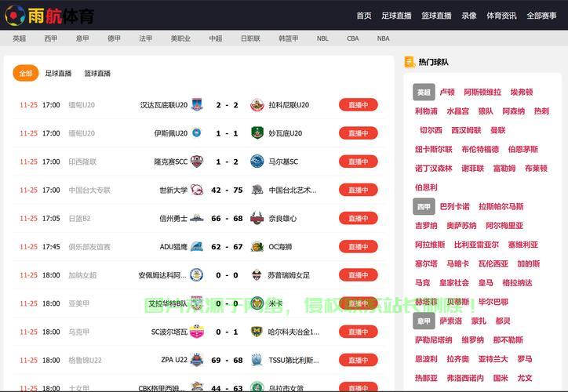Click 直播中 for 伊斯佩U20 match
This screenshot has width=568, height=392.
359,133
